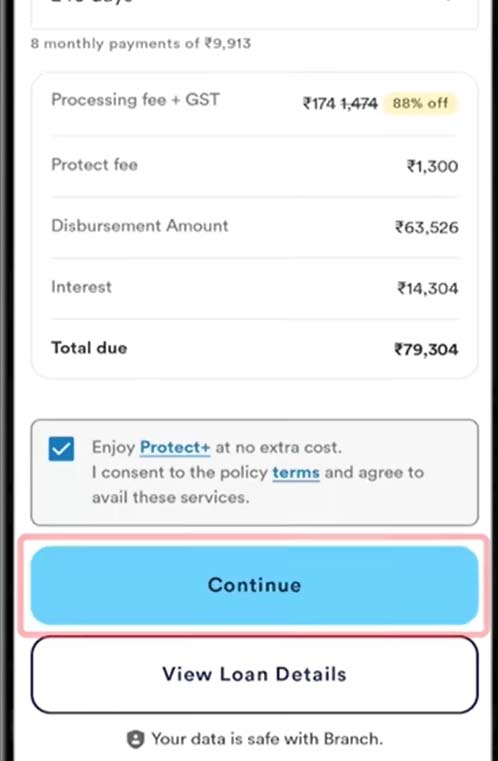
Task: Expand the loan tenure dropdown at top
Action: pyautogui.click(x=254, y=12)
